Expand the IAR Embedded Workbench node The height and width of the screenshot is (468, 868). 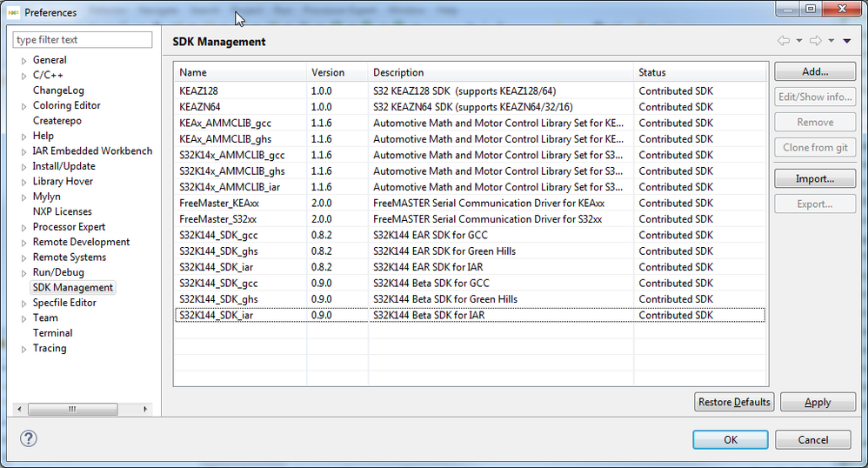pyautogui.click(x=23, y=151)
